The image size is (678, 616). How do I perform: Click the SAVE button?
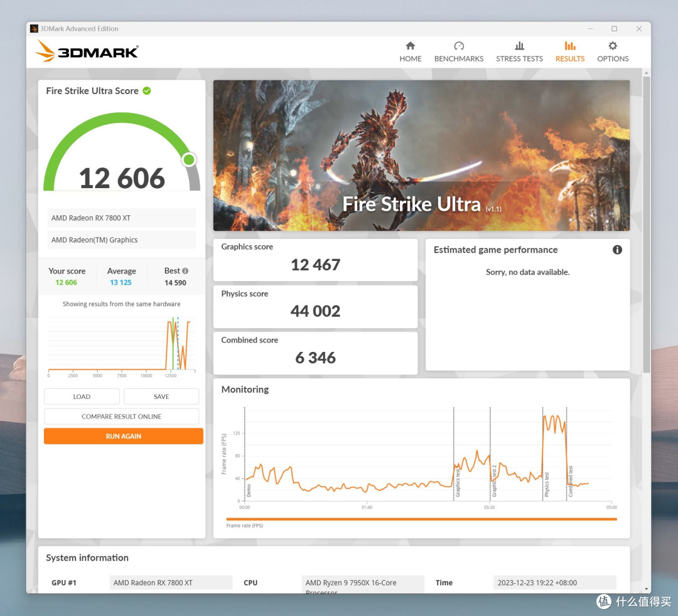coord(161,396)
